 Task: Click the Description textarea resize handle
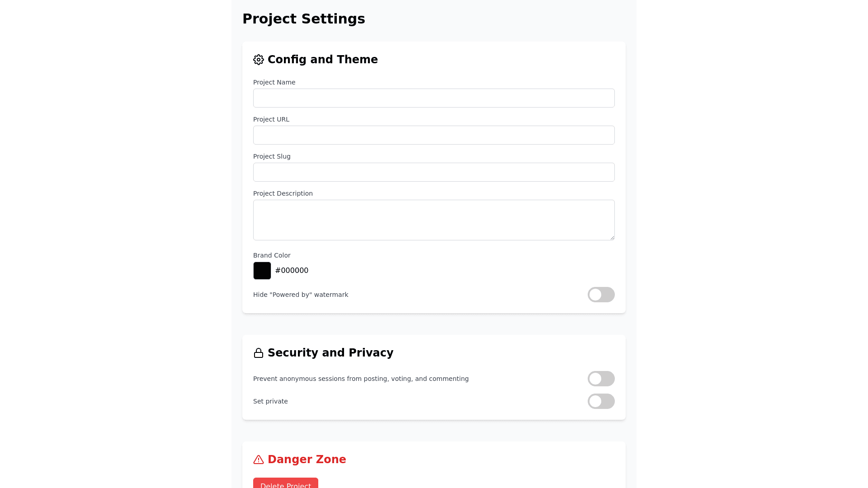[612, 238]
